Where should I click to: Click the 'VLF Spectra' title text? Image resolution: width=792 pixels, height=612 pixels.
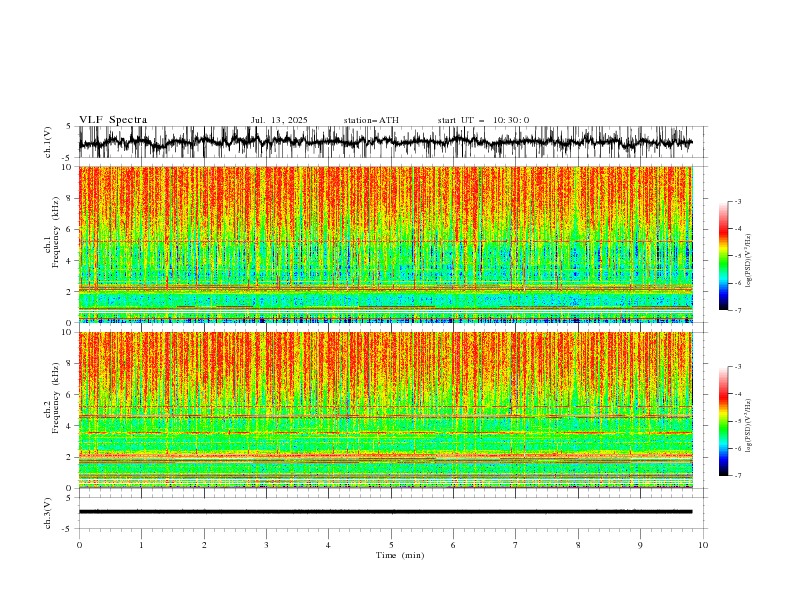coord(113,120)
